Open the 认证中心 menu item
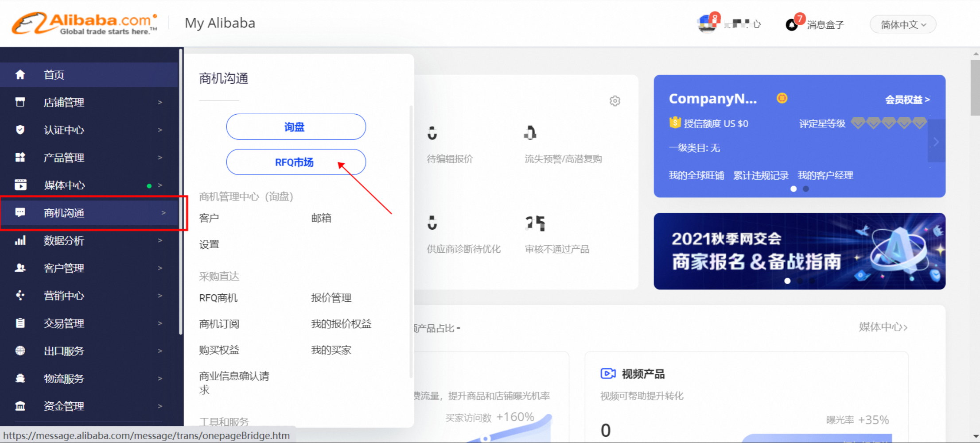980x443 pixels. tap(63, 130)
